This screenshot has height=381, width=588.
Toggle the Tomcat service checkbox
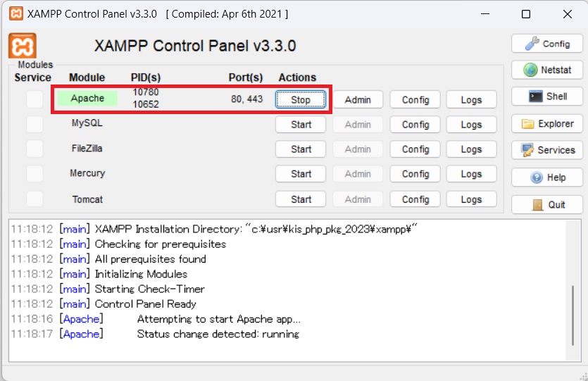click(35, 199)
